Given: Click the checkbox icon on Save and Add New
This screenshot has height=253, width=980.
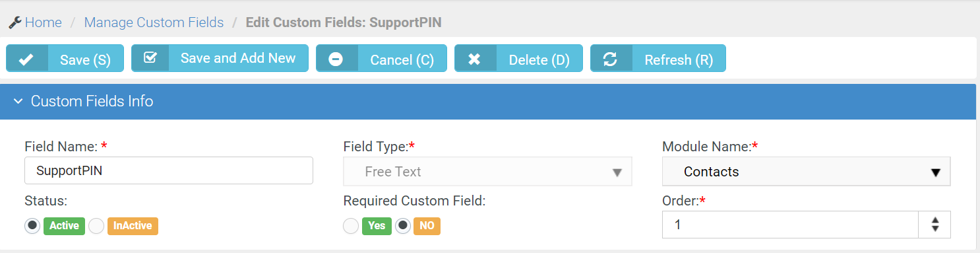Looking at the screenshot, I should [x=150, y=58].
